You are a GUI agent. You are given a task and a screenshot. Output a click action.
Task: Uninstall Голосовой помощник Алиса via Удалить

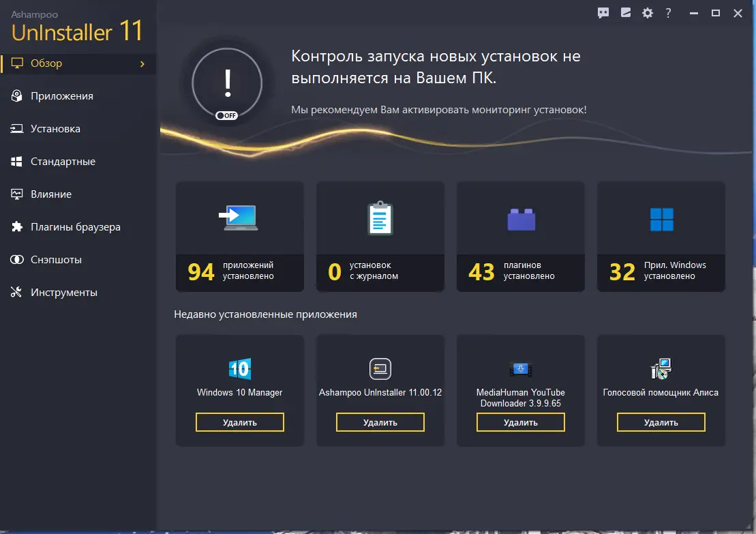[661, 422]
